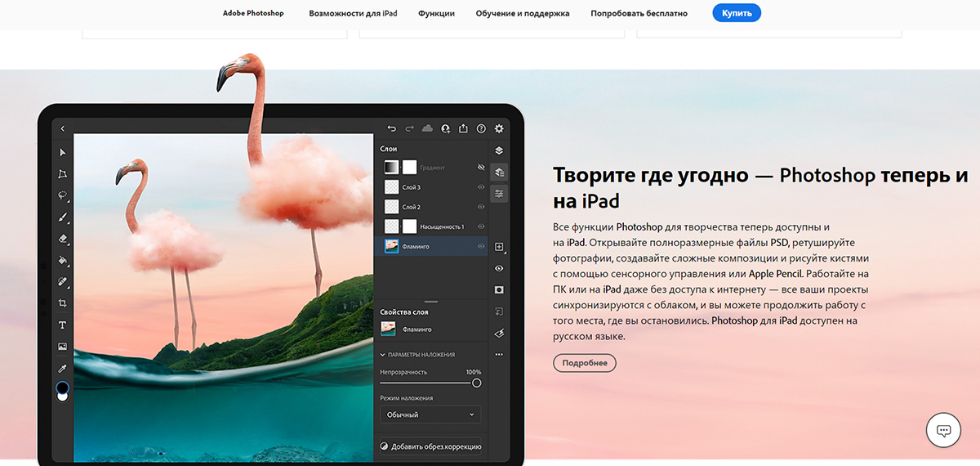This screenshot has width=980, height=466.
Task: Click the back arrow in Photoshop header
Action: (x=62, y=128)
